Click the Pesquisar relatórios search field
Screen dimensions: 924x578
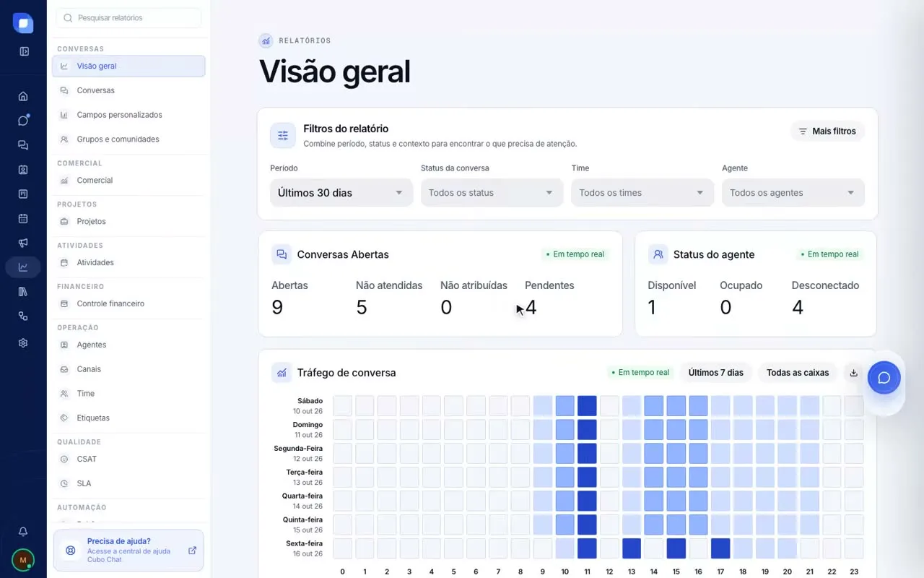tap(128, 18)
